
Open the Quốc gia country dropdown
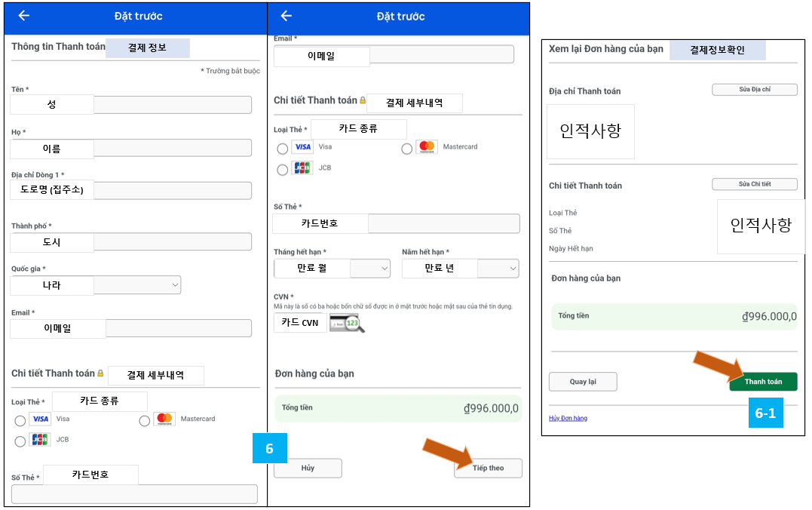pyautogui.click(x=176, y=285)
